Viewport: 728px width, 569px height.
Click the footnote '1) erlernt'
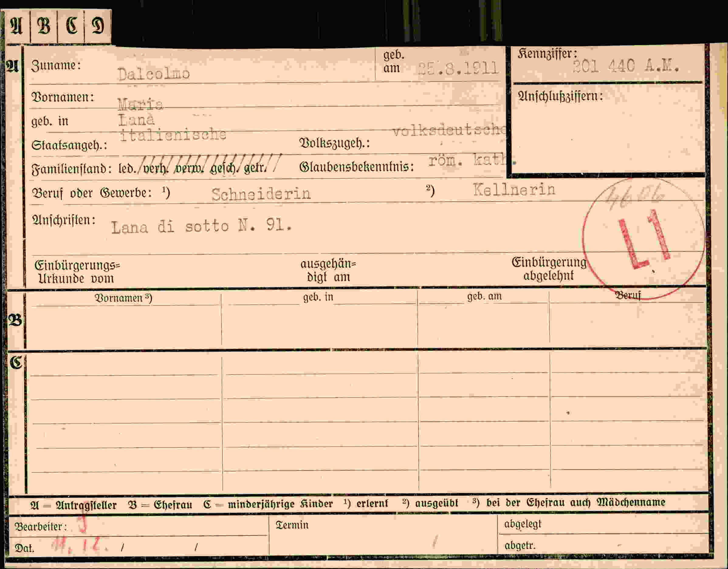366,503
